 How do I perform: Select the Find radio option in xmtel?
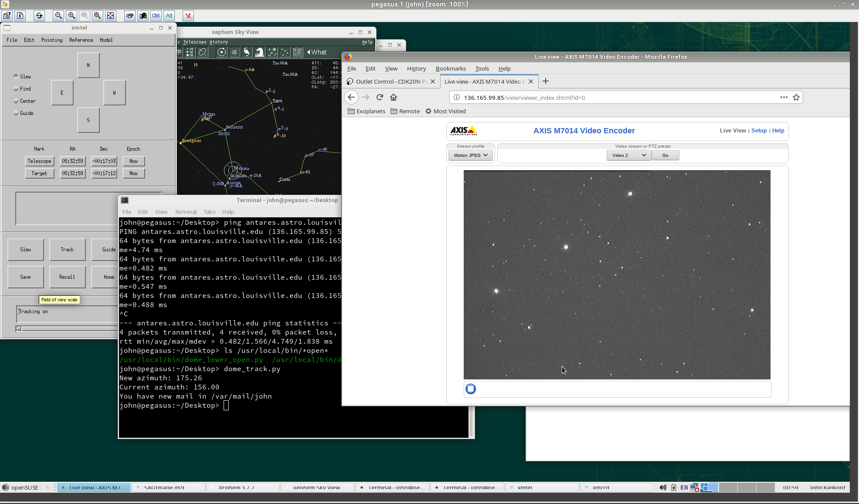tap(22, 89)
